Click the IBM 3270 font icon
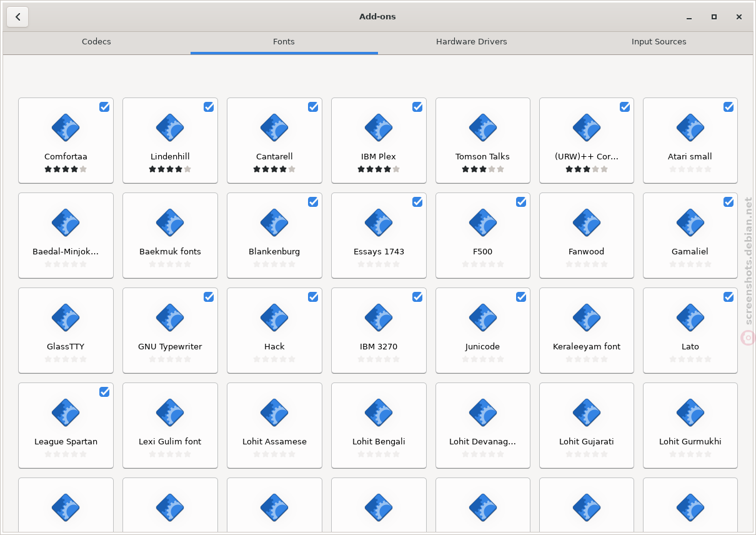The image size is (756, 535). point(379,318)
